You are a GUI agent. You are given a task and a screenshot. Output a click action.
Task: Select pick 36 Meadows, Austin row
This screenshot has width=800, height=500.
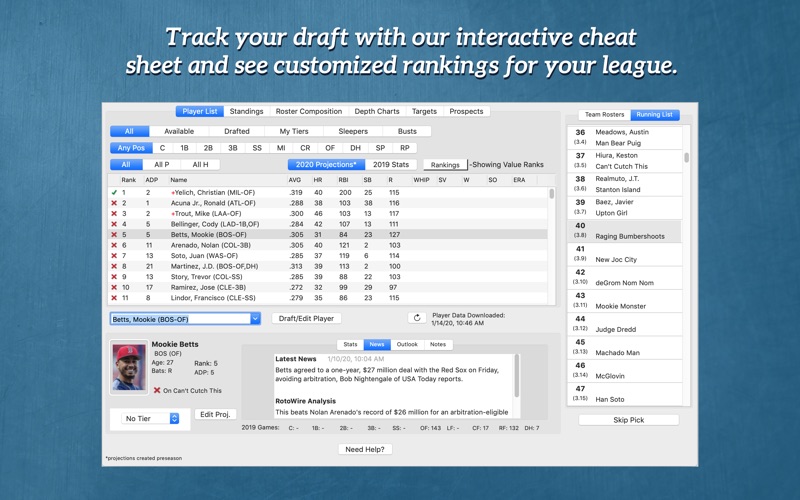[x=624, y=138]
